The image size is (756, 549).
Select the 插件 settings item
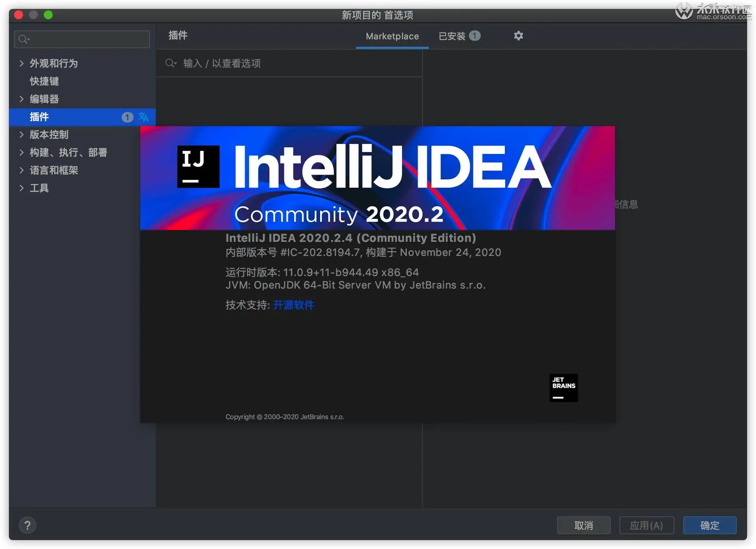[x=82, y=117]
